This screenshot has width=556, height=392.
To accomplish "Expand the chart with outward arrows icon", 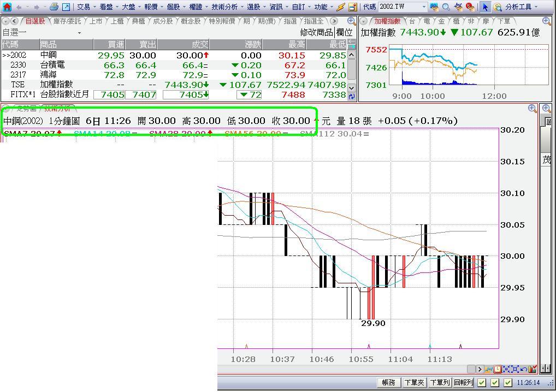I will pos(514,369).
